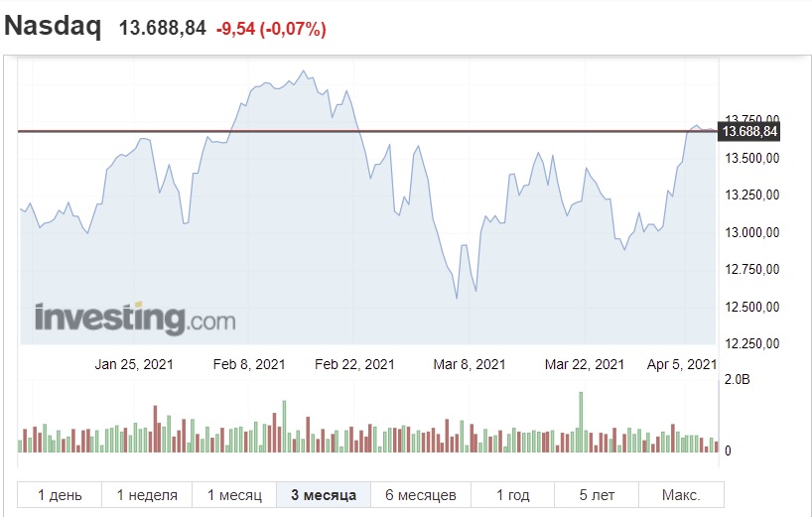Click the red change value -9,54 (-0,07%)
The width and height of the screenshot is (812, 517).
tap(271, 30)
